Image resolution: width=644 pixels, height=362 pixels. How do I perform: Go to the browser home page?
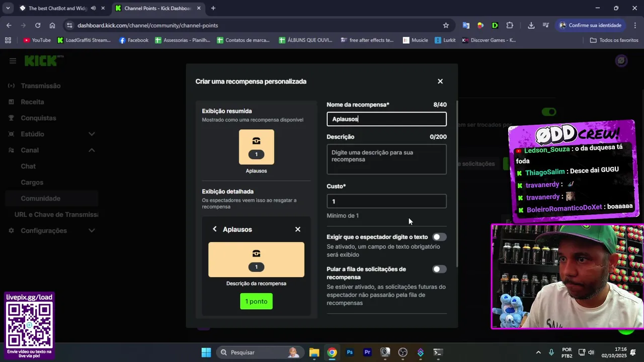52,25
